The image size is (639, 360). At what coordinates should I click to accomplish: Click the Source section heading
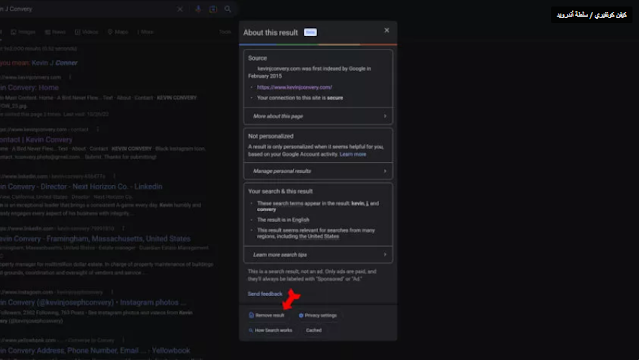[x=258, y=58]
